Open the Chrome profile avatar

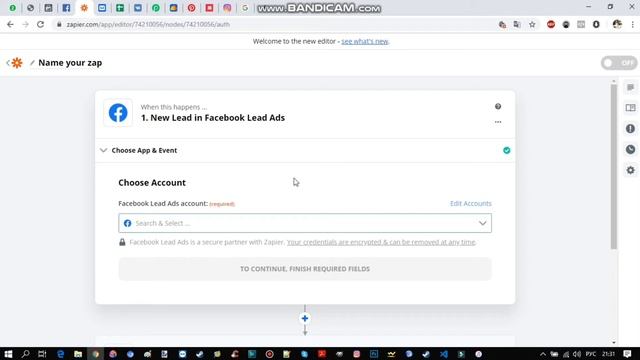tap(617, 24)
